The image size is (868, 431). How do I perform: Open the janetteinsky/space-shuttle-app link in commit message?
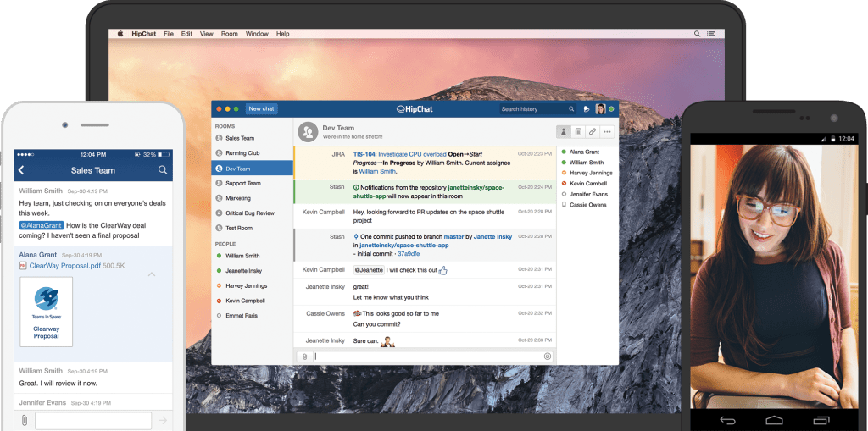point(403,245)
